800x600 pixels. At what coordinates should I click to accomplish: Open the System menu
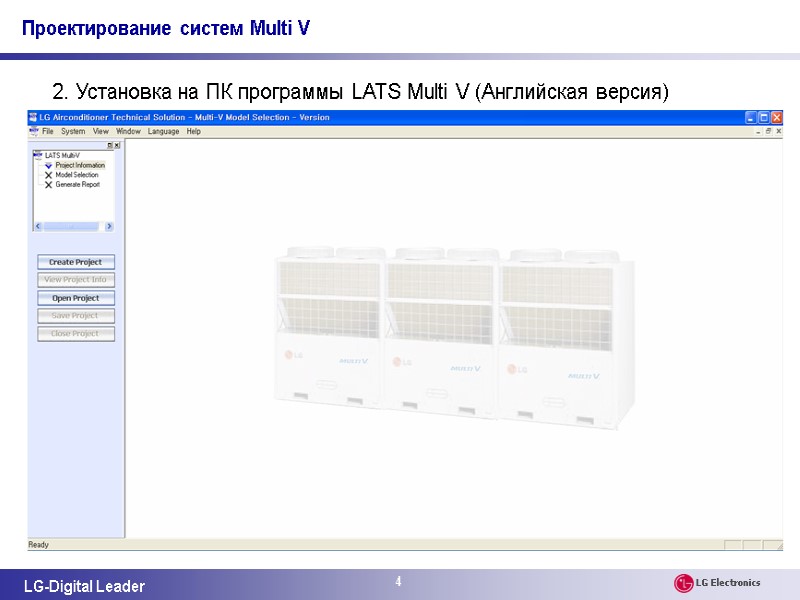point(72,131)
